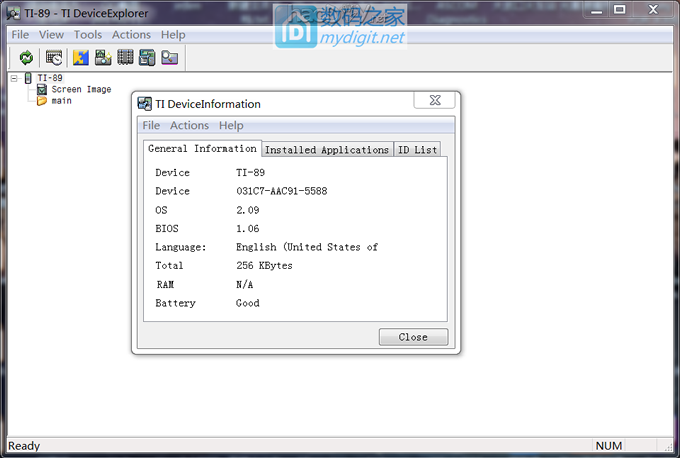
Task: Open the Tools menu in DeviceExplorer
Action: tap(88, 35)
